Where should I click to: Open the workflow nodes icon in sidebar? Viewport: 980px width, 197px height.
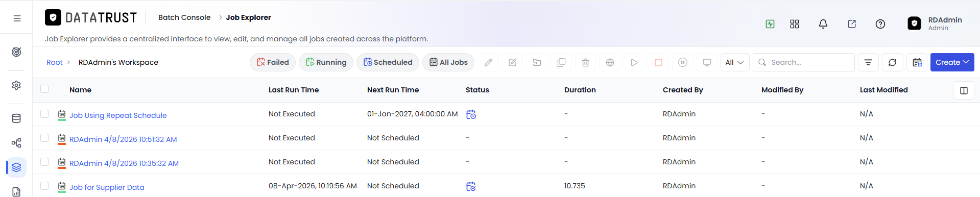point(16,143)
